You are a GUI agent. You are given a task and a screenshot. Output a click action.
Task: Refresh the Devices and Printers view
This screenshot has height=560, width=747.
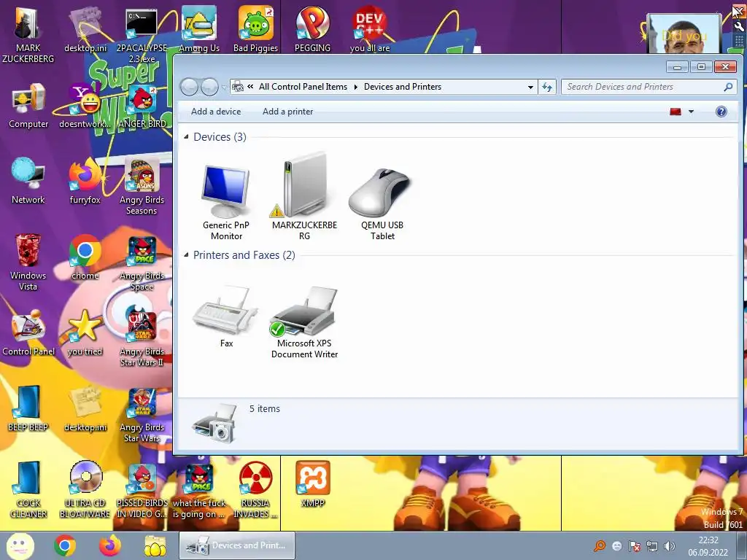pyautogui.click(x=547, y=87)
